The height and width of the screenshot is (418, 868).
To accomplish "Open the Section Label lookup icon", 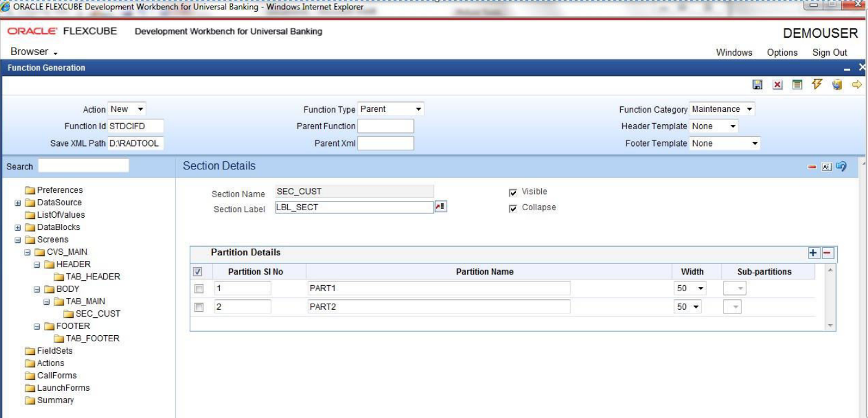I will coord(440,207).
